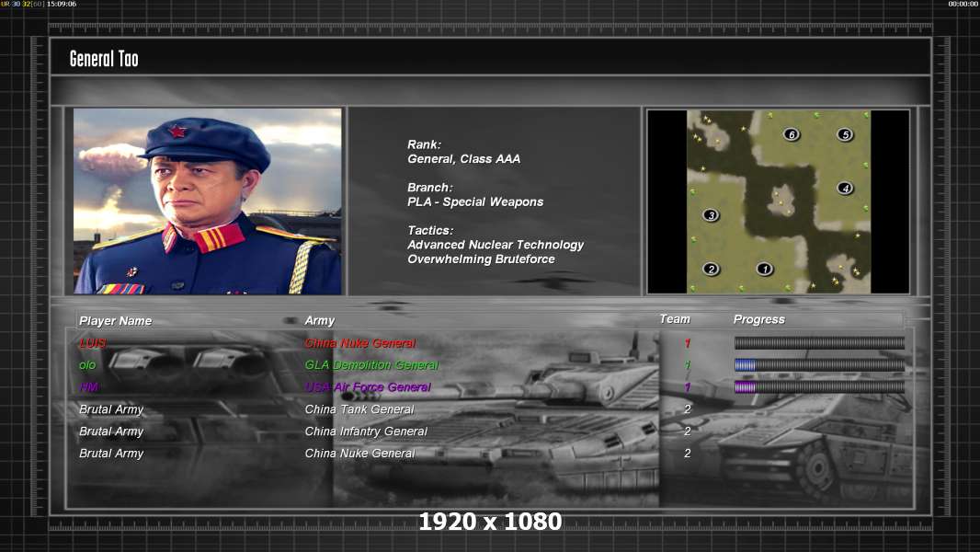Click General, Class AAA text
Viewport: 980px width, 552px height.
click(x=463, y=159)
